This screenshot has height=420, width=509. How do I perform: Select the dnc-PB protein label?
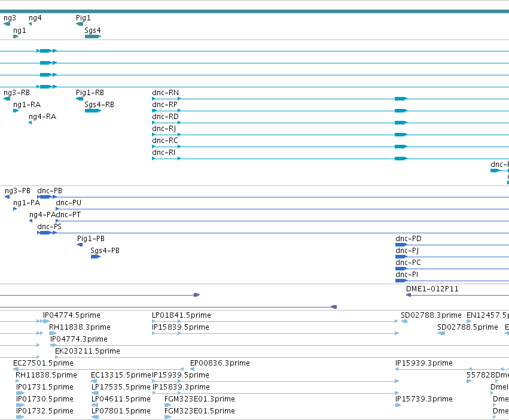coord(50,191)
